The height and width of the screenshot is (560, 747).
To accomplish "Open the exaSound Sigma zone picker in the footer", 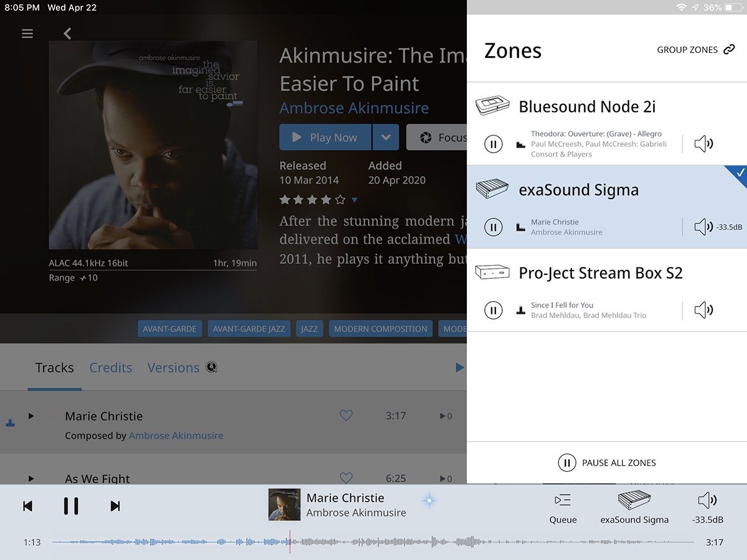I will coord(634,508).
